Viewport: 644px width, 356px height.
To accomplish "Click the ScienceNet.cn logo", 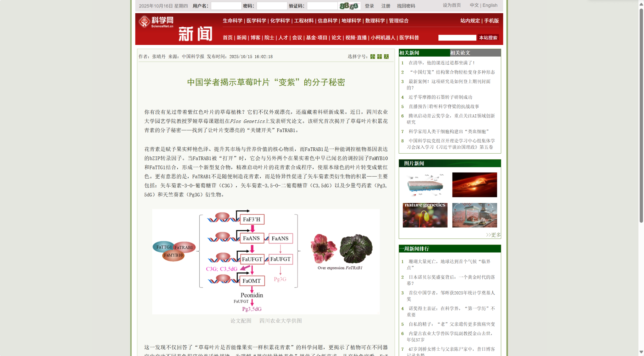I will [156, 22].
